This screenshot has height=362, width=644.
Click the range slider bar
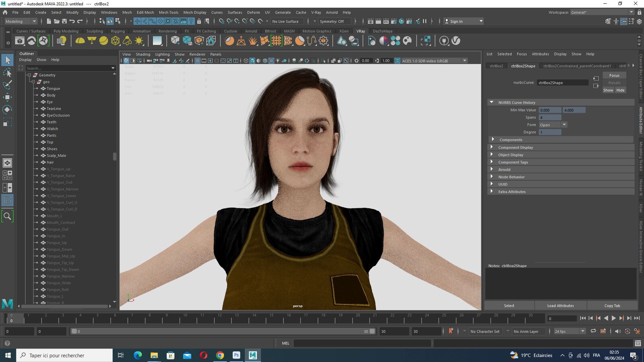(223, 331)
